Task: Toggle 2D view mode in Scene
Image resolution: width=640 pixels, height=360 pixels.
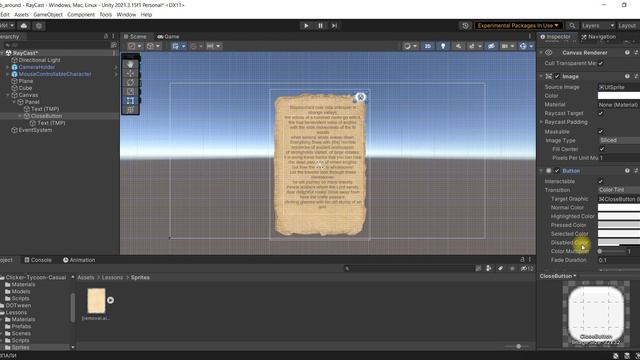Action: click(427, 46)
